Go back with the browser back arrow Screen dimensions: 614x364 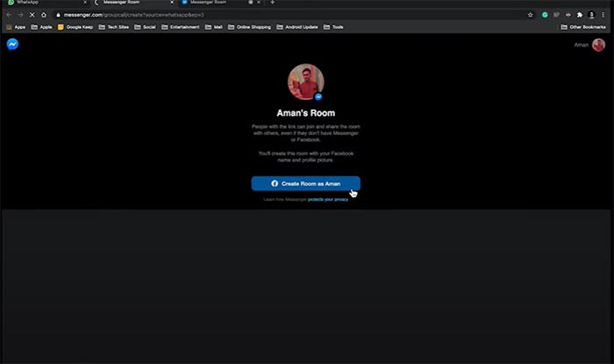[x=9, y=15]
